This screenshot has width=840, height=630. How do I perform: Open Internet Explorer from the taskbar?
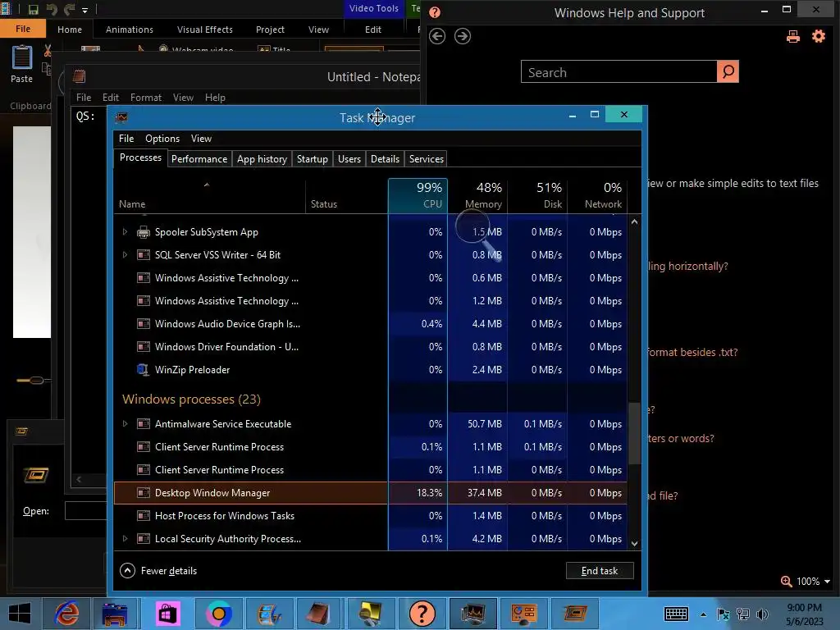pyautogui.click(x=67, y=614)
